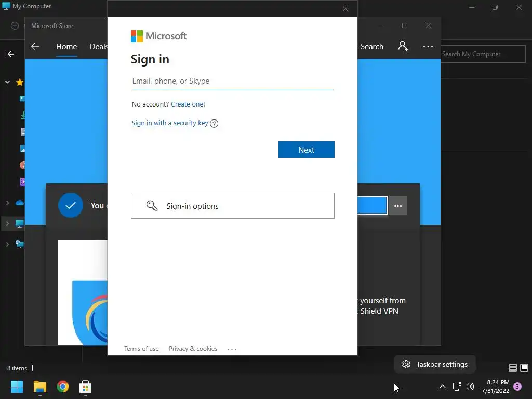Image resolution: width=532 pixels, height=399 pixels.
Task: Open Music folder icon in sidebar
Action: point(22,165)
